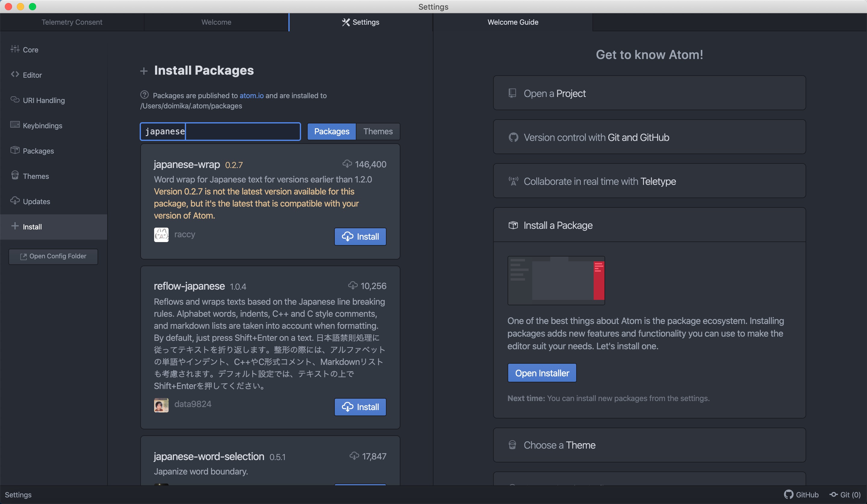Viewport: 867px width, 504px height.
Task: Open the reflow-japanese package name link
Action: 189,286
